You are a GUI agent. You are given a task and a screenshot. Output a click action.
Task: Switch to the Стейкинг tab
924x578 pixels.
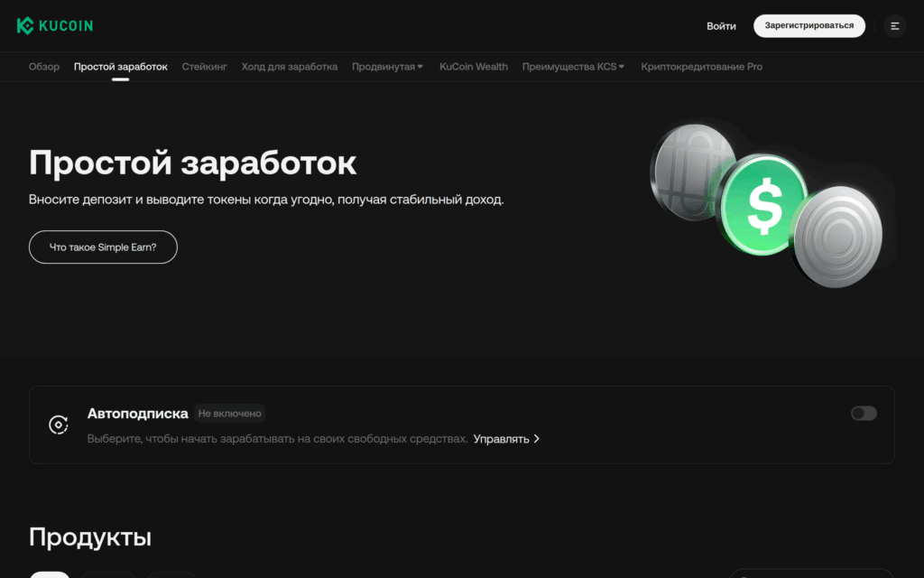point(205,67)
